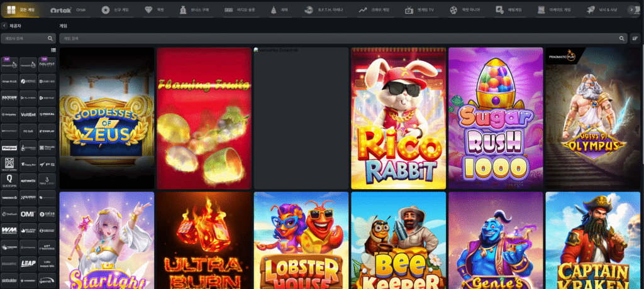Select the Nolimit City provider logo
Viewport: 644px width, 289px height.
[47, 64]
